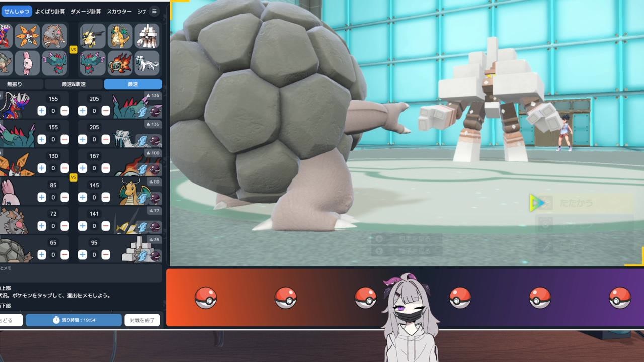Select the 最速 speed mode
Viewport: 644px width, 362px height.
coord(133,84)
